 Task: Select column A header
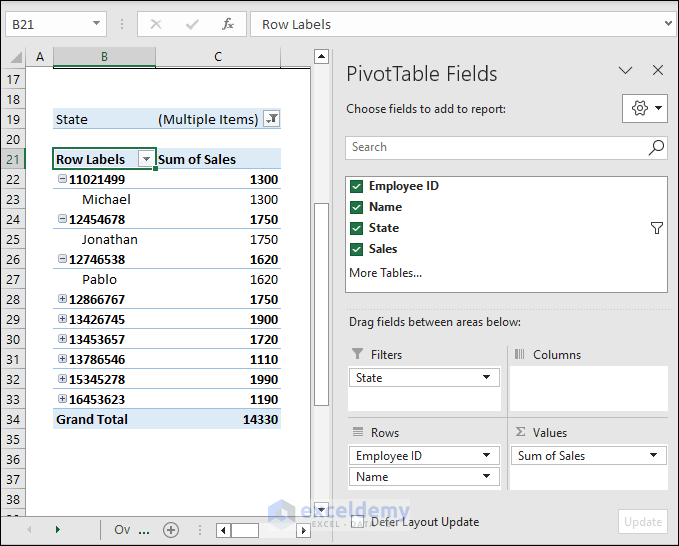[40, 57]
